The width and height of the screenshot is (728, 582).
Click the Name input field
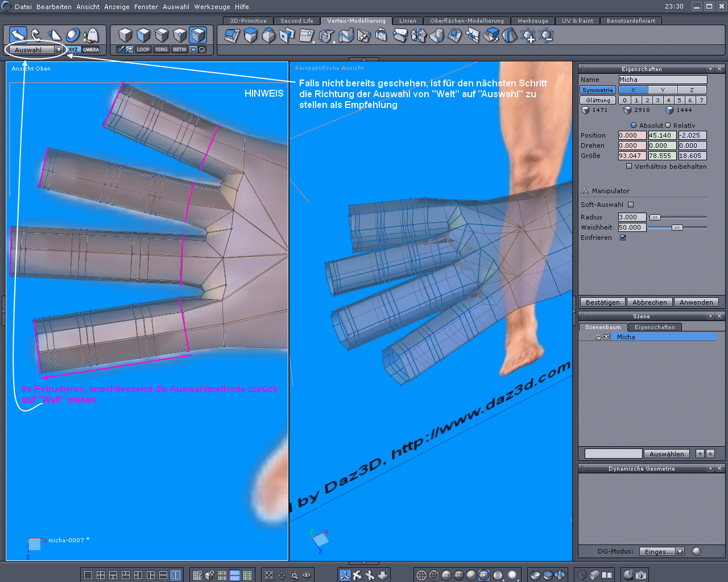tap(663, 80)
